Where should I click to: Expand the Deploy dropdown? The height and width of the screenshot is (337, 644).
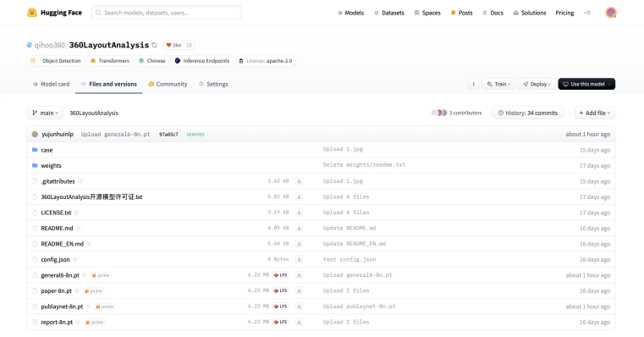pos(537,84)
